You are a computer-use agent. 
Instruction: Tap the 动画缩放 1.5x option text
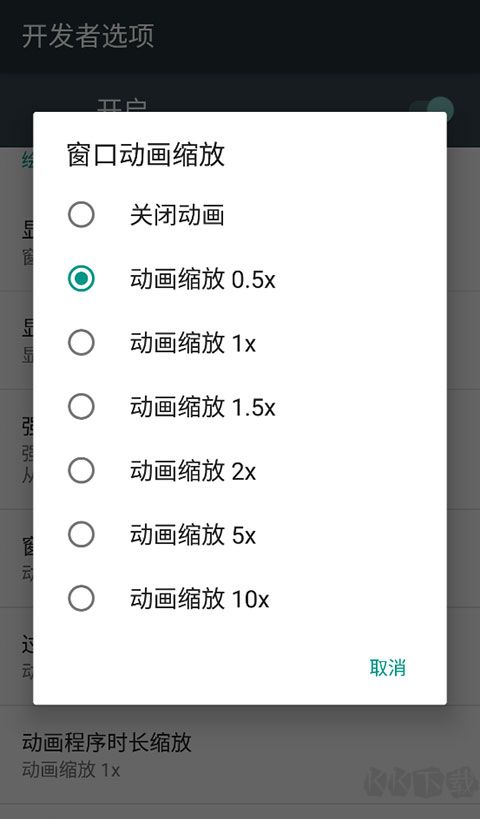coord(203,407)
